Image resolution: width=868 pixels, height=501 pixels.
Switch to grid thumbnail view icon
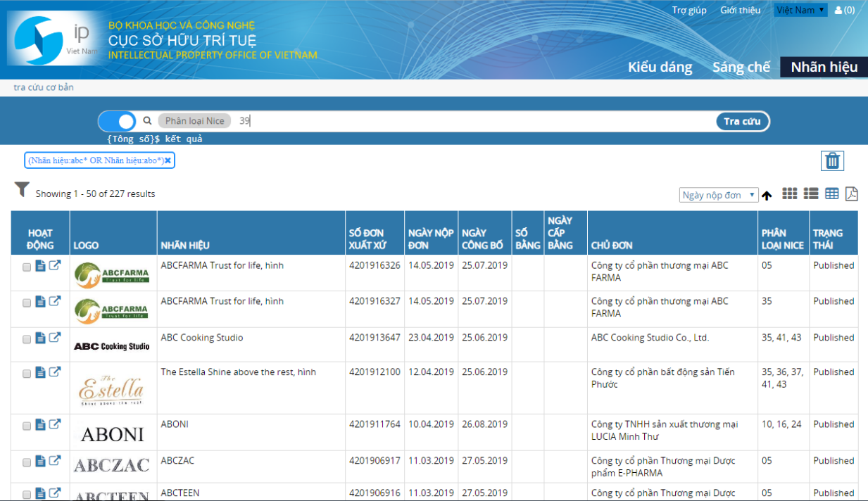coord(790,194)
